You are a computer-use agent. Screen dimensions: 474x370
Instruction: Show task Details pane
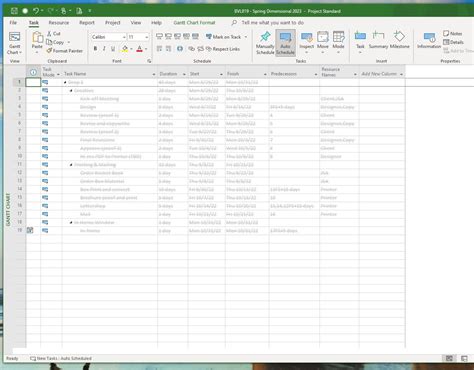tap(453, 42)
